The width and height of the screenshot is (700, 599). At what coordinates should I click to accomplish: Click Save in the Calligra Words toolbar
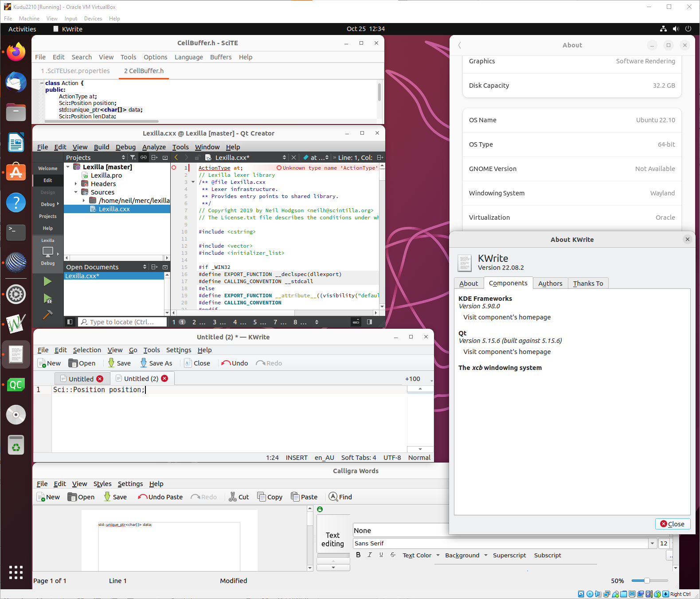click(x=115, y=497)
